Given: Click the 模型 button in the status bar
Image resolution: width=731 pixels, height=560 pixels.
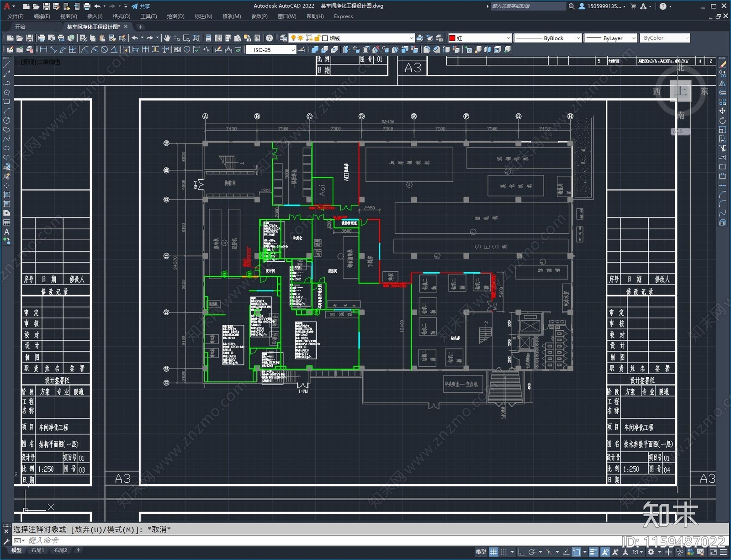Looking at the screenshot, I should 481,552.
